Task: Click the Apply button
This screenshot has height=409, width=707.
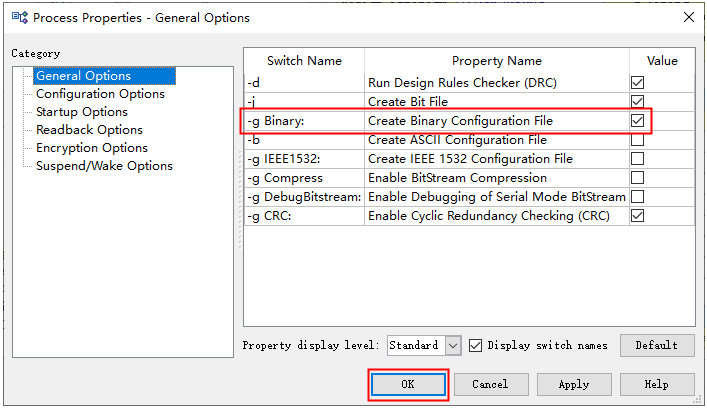Action: click(x=573, y=384)
